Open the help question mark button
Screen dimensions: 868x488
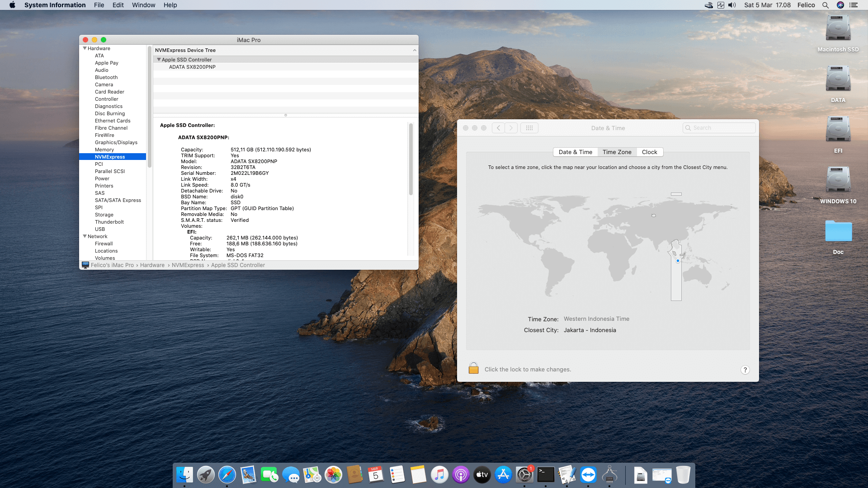point(745,370)
